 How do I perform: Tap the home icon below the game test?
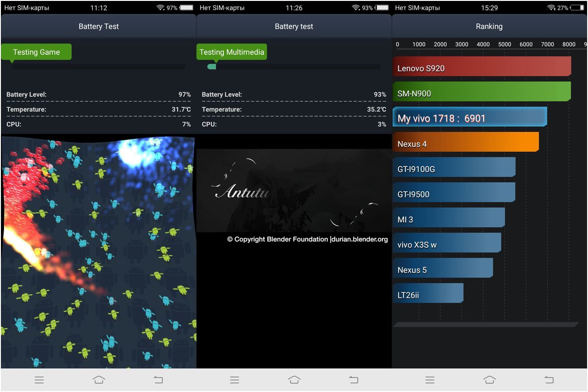[98, 380]
